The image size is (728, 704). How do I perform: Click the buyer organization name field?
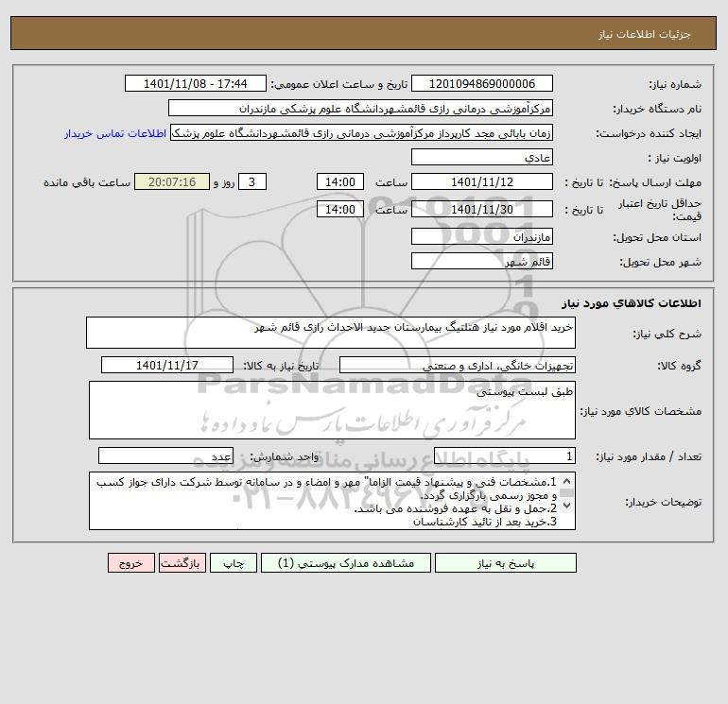[360, 108]
